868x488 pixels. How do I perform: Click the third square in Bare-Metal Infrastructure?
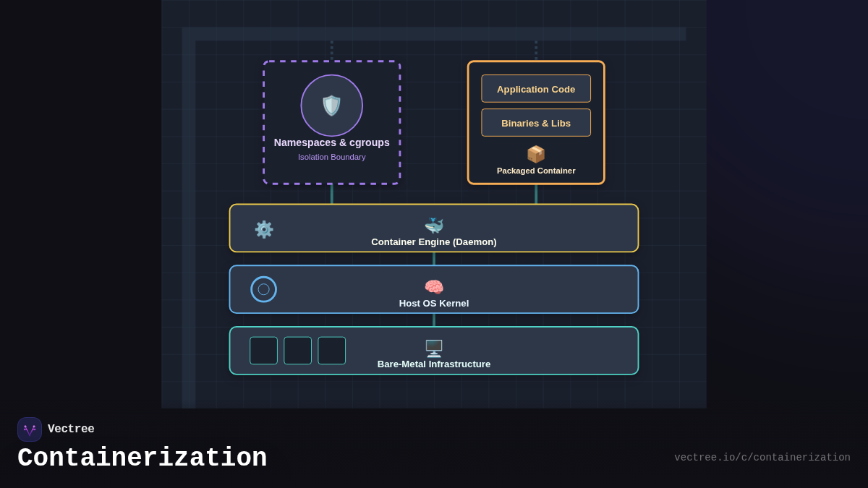click(x=331, y=351)
